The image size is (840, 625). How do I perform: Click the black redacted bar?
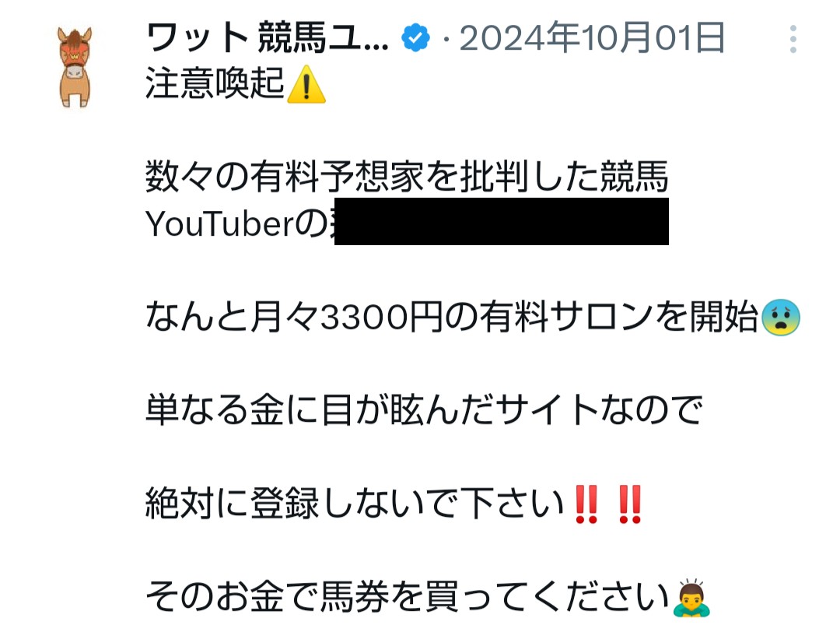[x=502, y=221]
